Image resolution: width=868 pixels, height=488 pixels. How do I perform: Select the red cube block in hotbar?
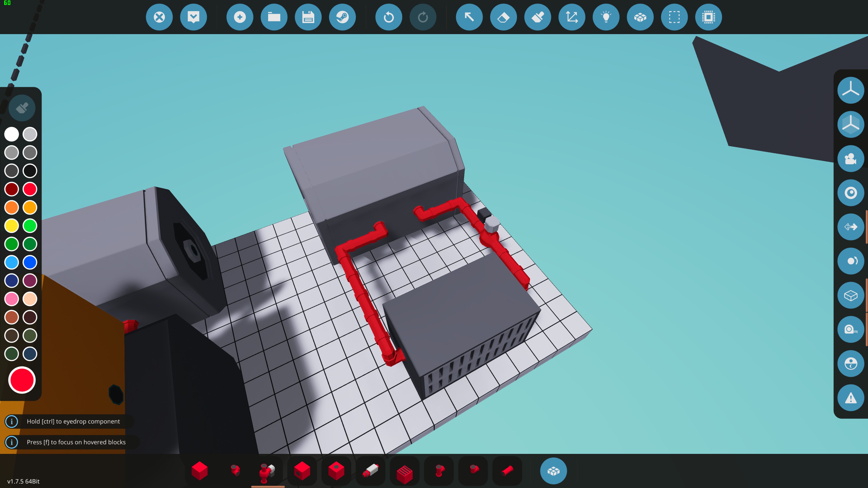tap(199, 470)
